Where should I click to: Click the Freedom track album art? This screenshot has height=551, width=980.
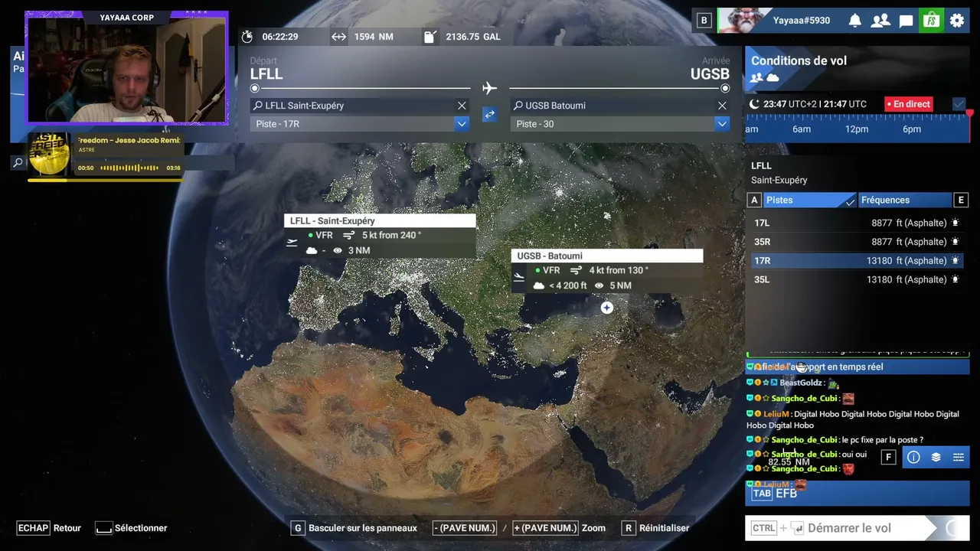(x=49, y=155)
